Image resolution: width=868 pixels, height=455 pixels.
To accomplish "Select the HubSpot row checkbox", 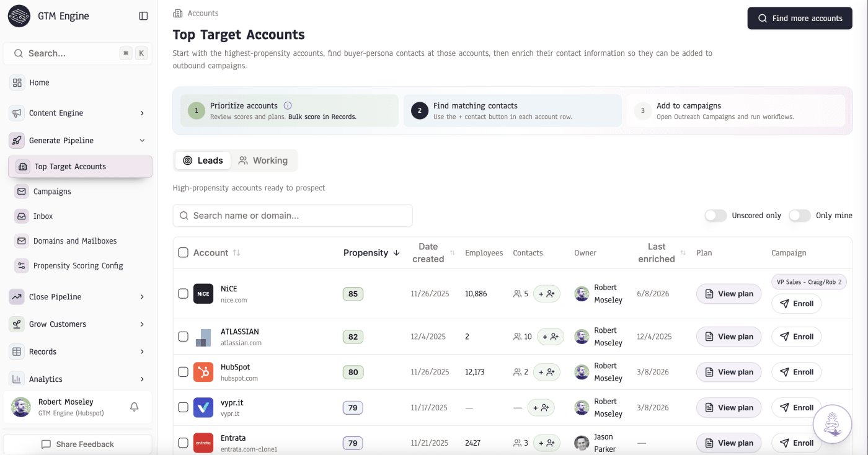I will coord(183,372).
